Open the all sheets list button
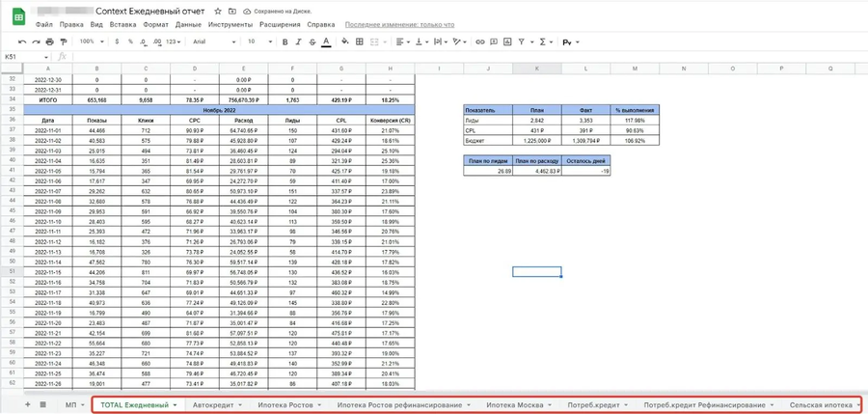868x414 pixels. point(43,405)
